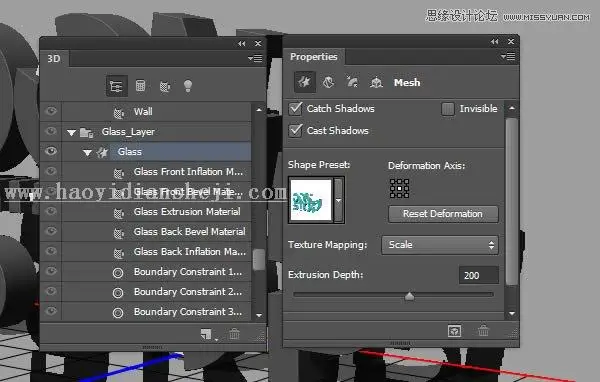Collapse the Glass_Layer tree node
Screen dimensions: 600x382
(71, 133)
